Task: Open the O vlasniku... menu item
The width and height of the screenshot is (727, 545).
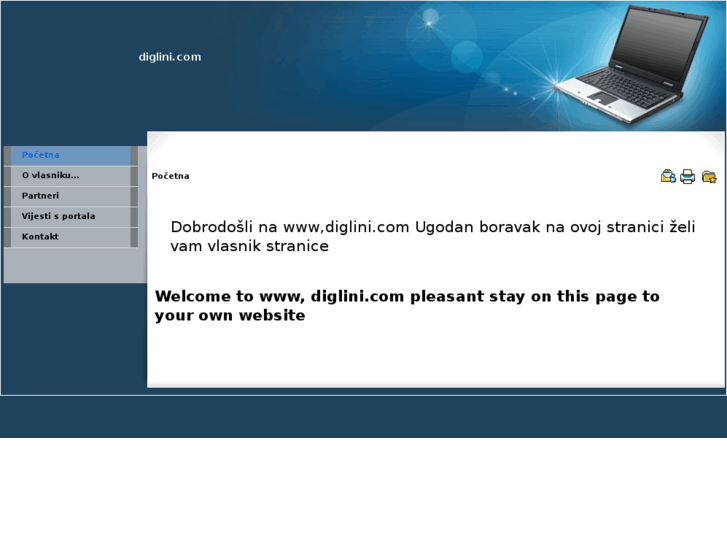Action: pos(71,176)
